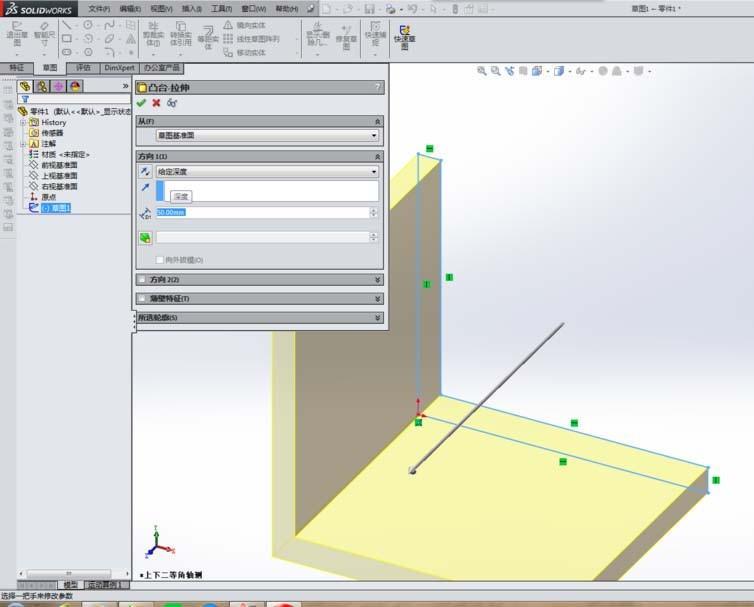Click the Previous View icon
The width and height of the screenshot is (754, 607).
509,71
